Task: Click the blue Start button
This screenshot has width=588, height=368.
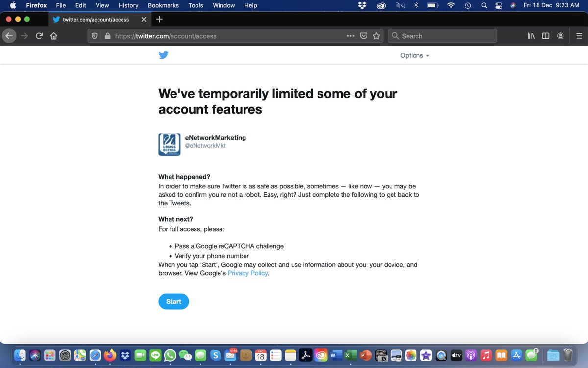Action: pyautogui.click(x=173, y=301)
